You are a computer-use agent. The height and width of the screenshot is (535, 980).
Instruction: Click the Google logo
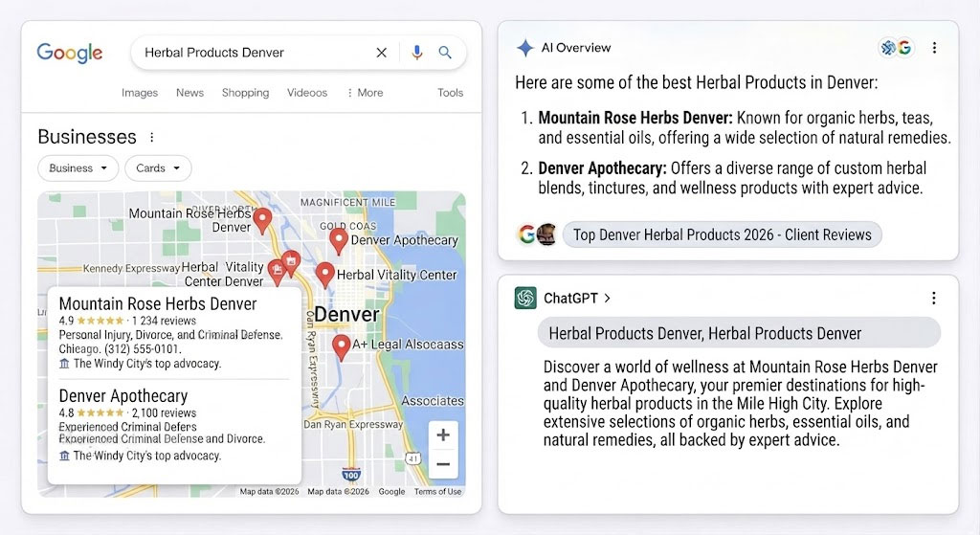pyautogui.click(x=69, y=54)
